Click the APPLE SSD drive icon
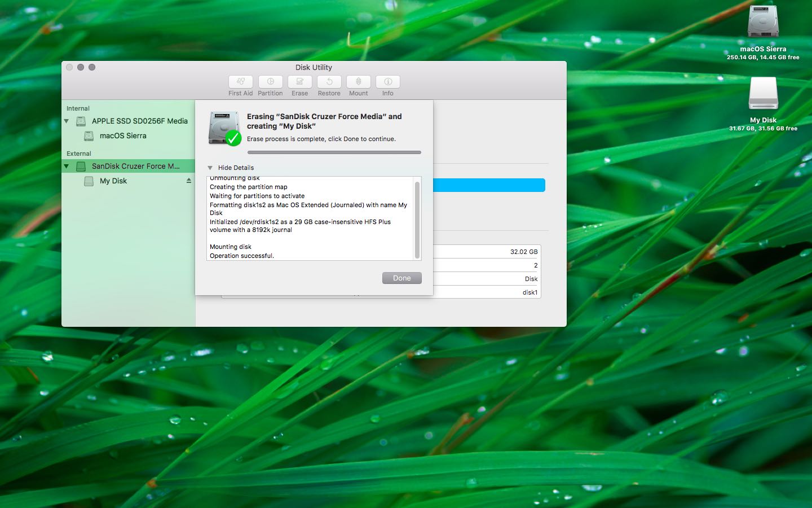 coord(81,121)
